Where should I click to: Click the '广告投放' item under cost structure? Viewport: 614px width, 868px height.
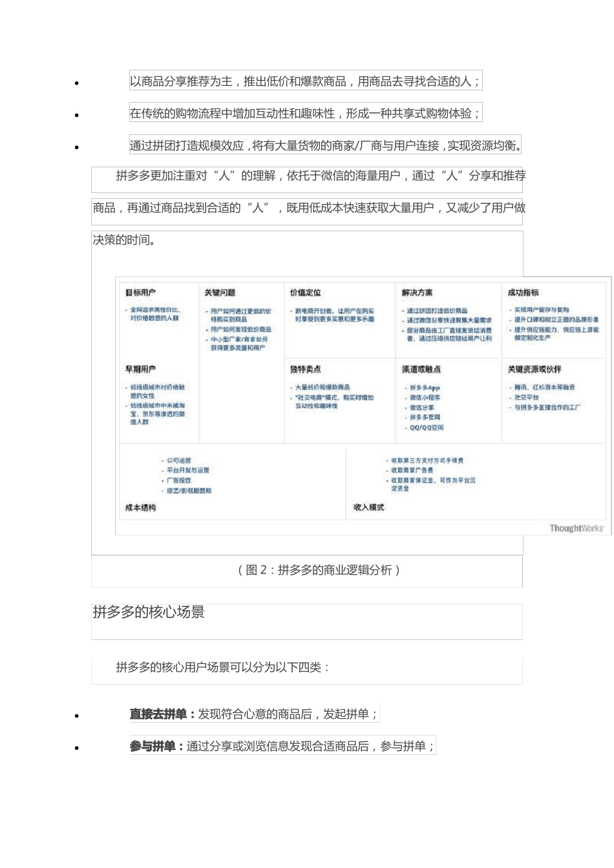(x=179, y=480)
